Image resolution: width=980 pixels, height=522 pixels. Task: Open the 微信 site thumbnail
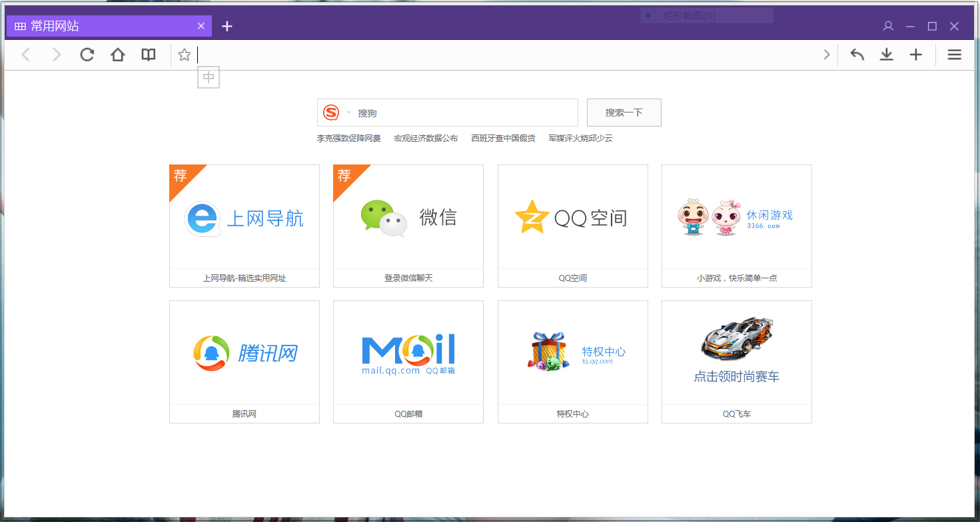(x=408, y=217)
